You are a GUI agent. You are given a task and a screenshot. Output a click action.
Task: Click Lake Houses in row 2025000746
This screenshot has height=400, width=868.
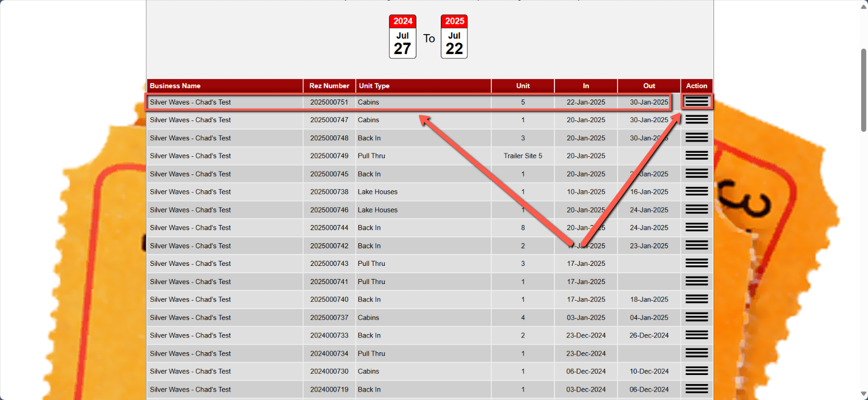378,210
